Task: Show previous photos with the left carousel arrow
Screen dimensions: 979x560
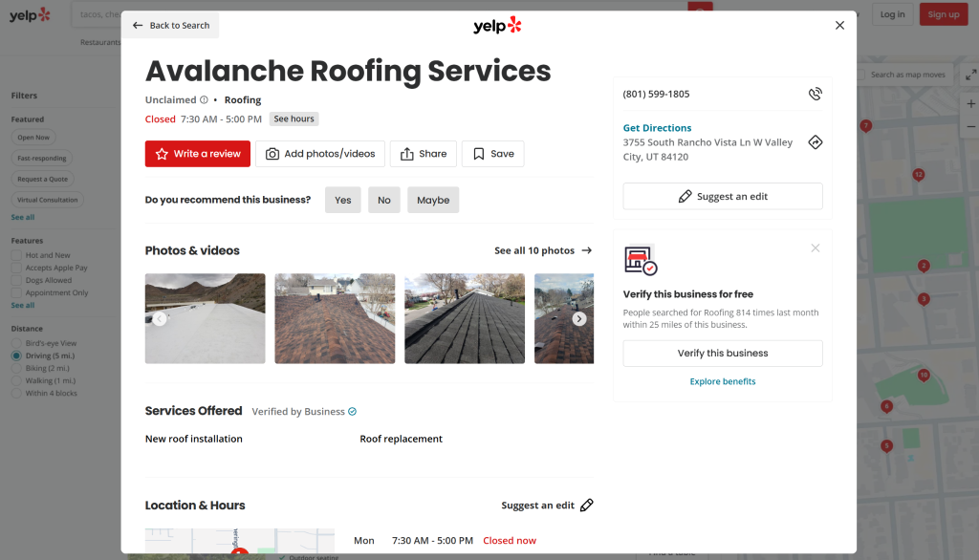Action: pyautogui.click(x=160, y=319)
